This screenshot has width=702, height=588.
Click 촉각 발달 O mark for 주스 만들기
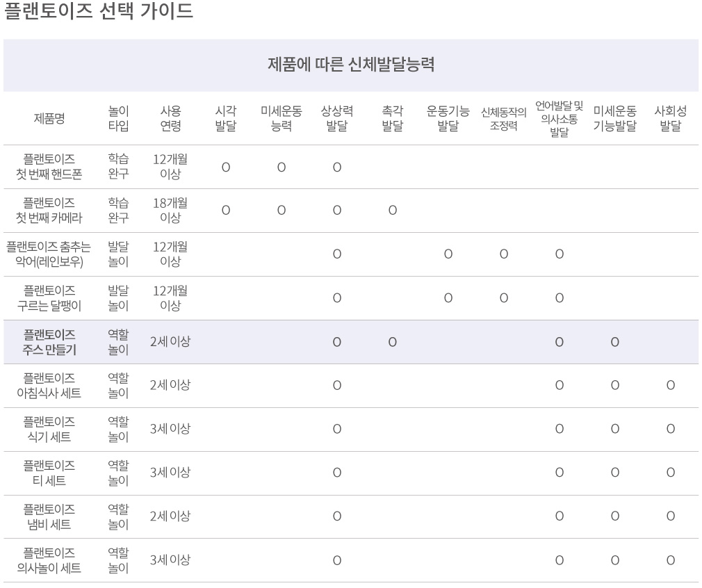click(x=393, y=342)
